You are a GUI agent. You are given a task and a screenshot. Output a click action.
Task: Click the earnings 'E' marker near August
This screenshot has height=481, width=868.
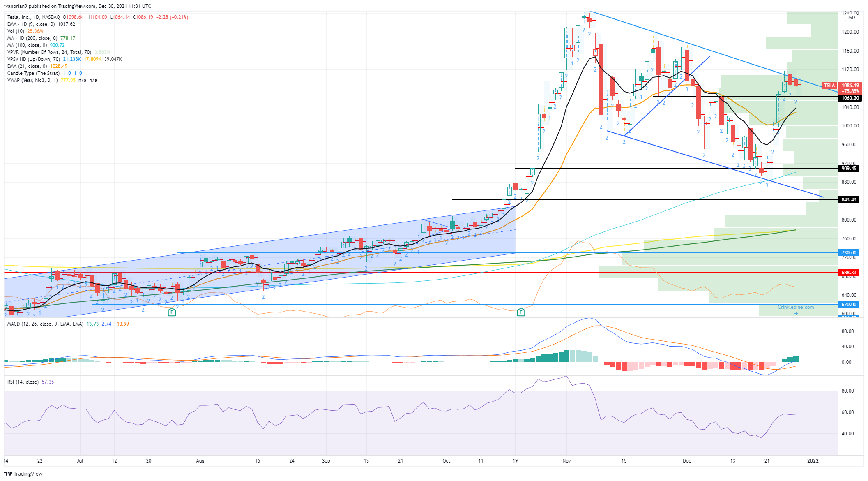click(172, 312)
